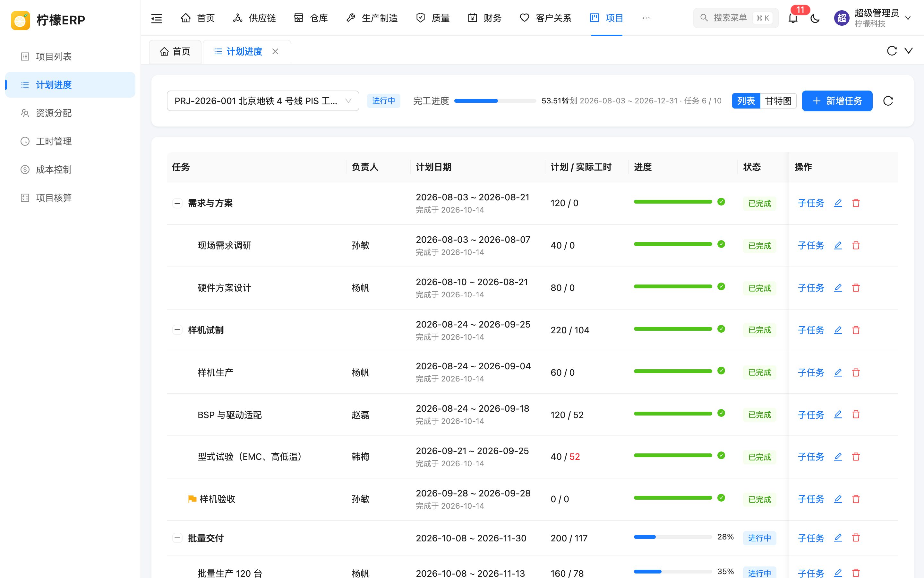Collapse the 样机试制 task group
924x578 pixels.
tap(177, 330)
